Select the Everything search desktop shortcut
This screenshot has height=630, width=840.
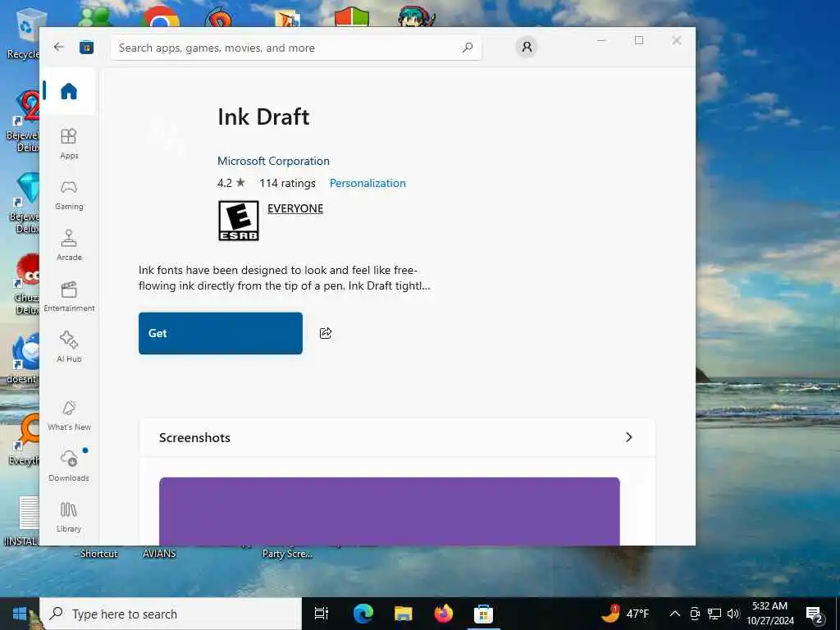25,440
